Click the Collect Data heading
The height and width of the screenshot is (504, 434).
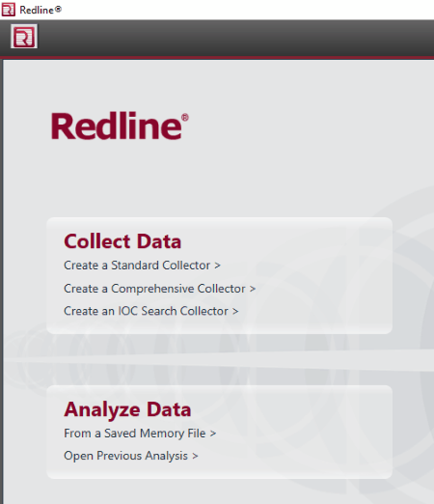pyautogui.click(x=122, y=241)
